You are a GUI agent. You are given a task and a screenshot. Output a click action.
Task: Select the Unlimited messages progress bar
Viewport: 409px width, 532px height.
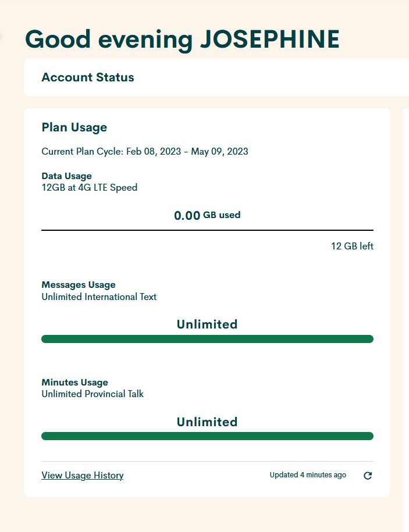[207, 338]
